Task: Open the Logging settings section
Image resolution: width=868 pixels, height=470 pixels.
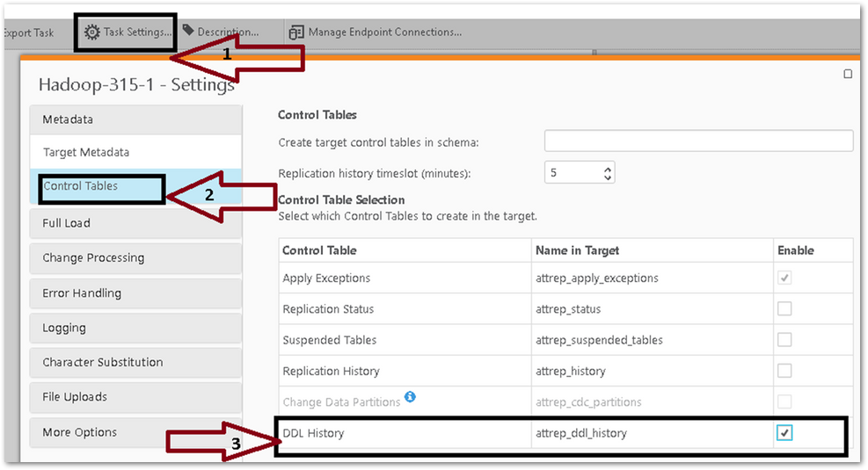Action: tap(135, 328)
